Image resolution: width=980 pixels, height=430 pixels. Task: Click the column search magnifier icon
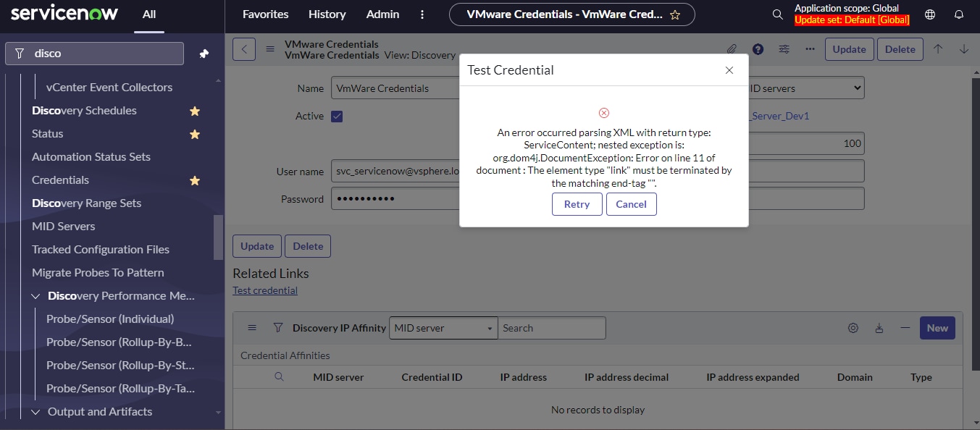(x=279, y=377)
